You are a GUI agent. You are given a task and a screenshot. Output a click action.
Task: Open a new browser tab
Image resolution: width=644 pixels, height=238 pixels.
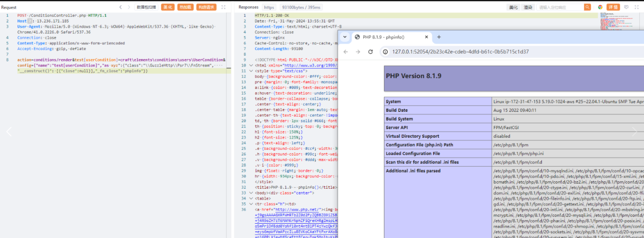click(439, 37)
